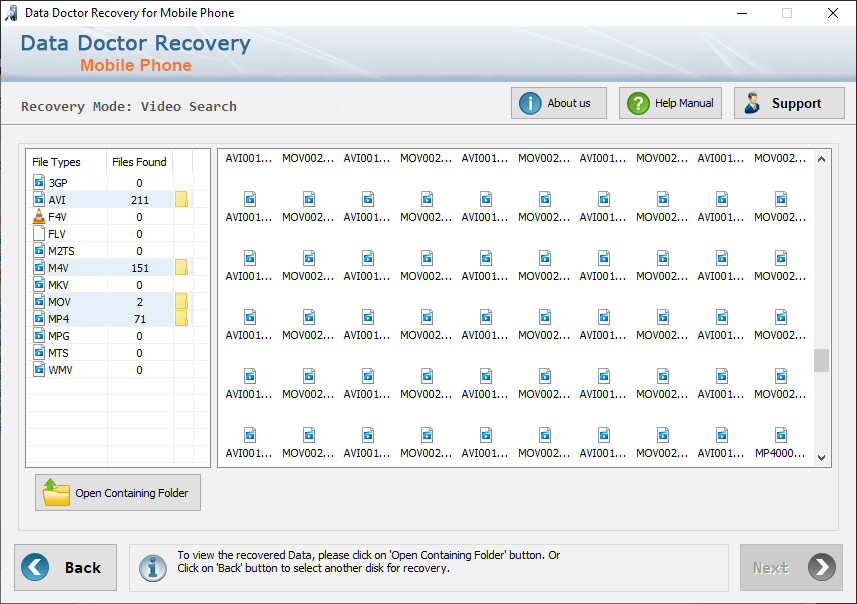The image size is (857, 604).
Task: Click the 3GP file type icon
Action: (x=39, y=183)
